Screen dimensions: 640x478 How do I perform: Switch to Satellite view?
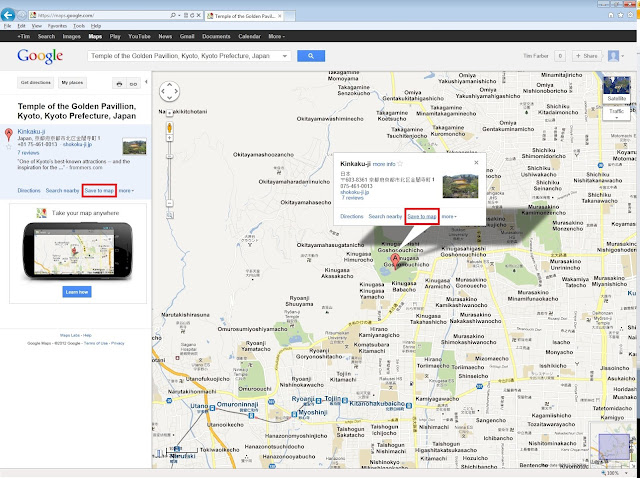click(616, 90)
